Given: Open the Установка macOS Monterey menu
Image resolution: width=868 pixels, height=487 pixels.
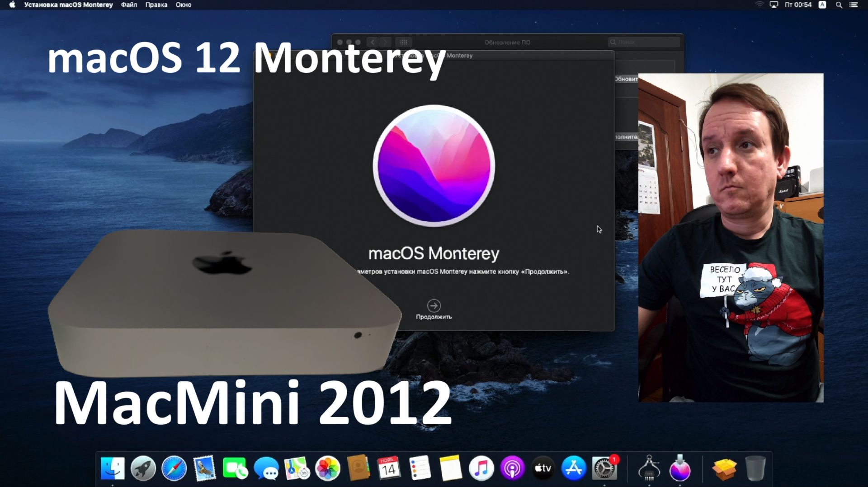Looking at the screenshot, I should pyautogui.click(x=68, y=5).
